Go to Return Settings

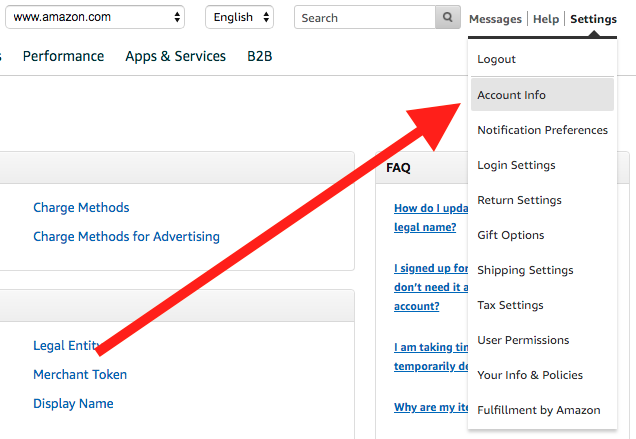click(x=519, y=200)
